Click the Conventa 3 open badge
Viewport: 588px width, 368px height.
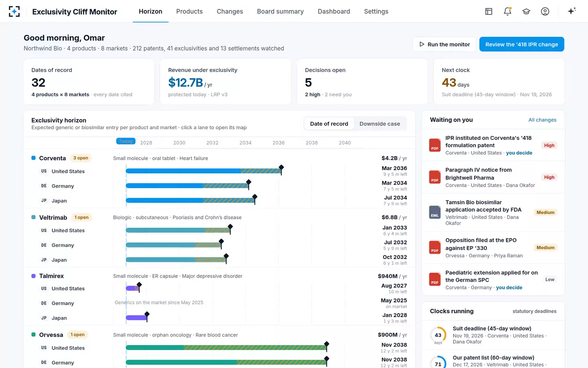(x=81, y=158)
